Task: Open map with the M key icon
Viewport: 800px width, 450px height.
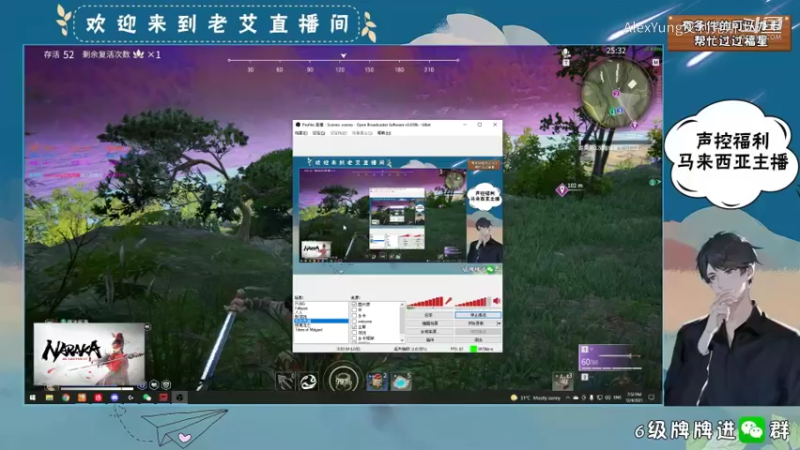Action: pos(656,62)
